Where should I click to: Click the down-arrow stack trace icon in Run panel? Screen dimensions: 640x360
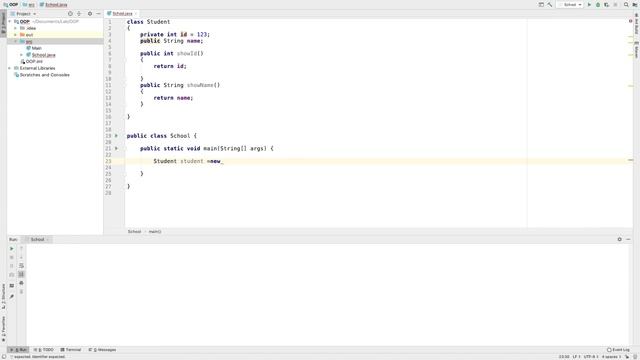coord(22,257)
